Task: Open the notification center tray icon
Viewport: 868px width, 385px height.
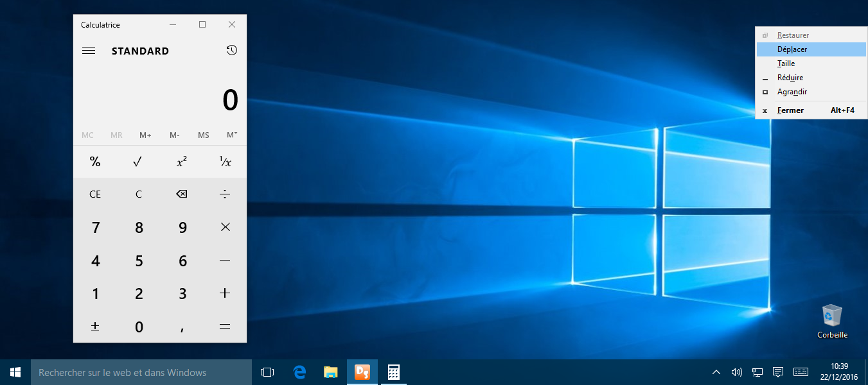Action: [778, 372]
